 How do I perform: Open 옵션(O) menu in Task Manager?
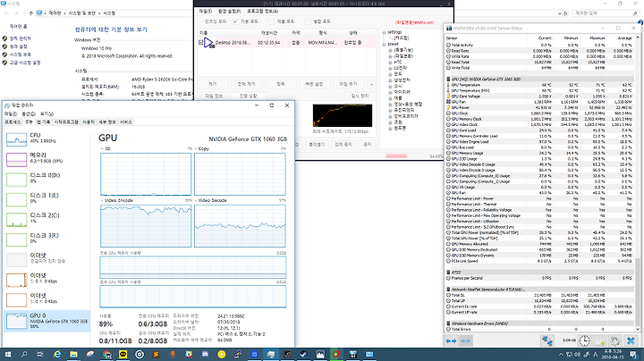[x=29, y=113]
